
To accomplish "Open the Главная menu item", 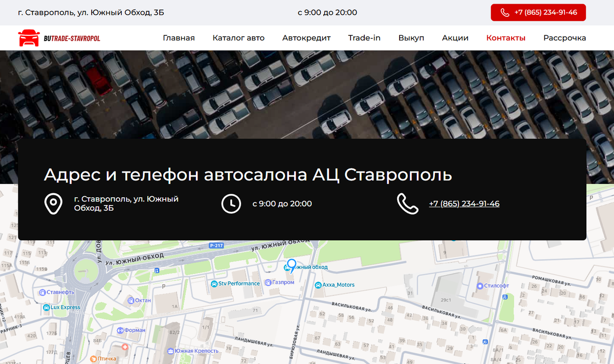I will tap(179, 37).
